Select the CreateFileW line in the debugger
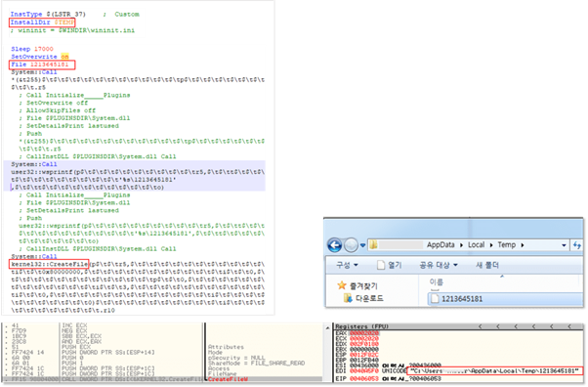Viewport: 588px width, 387px height. pos(228,379)
